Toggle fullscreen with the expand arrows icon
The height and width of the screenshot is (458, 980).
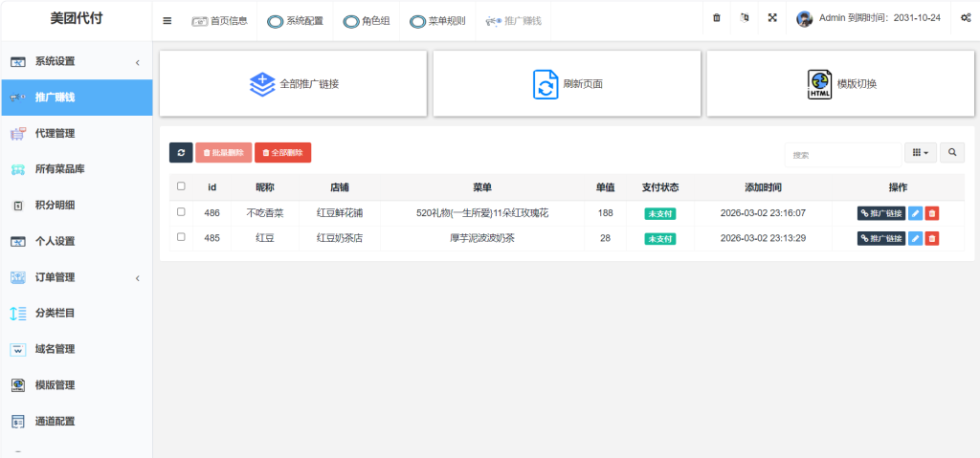(x=772, y=18)
